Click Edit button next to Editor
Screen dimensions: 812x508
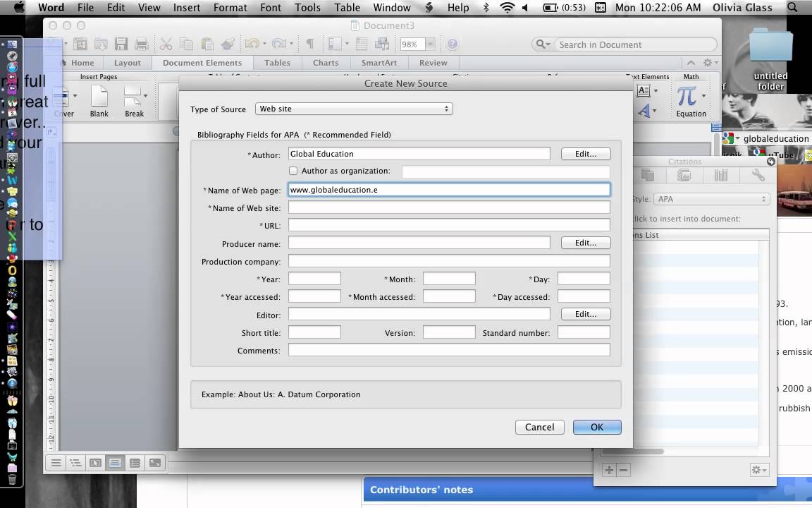click(x=586, y=314)
